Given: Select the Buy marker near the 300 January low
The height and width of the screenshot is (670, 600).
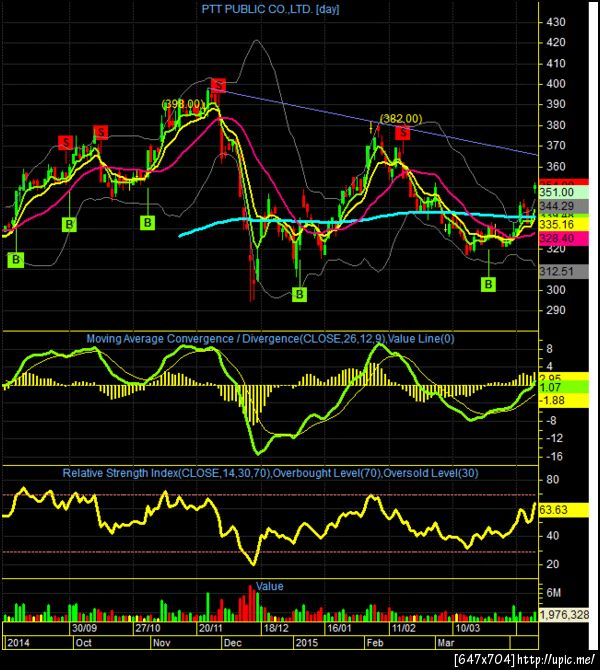Looking at the screenshot, I should (x=300, y=294).
